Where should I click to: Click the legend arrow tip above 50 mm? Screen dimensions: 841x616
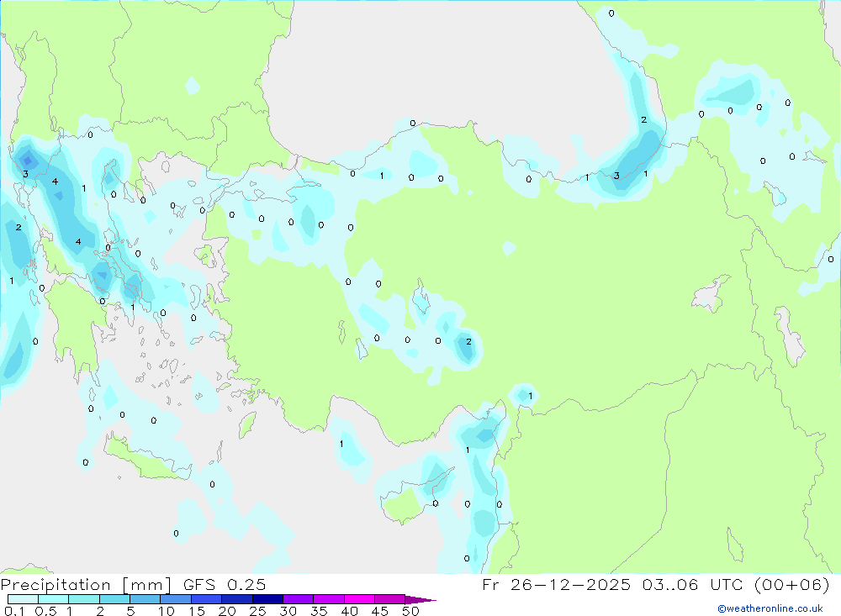tap(420, 599)
